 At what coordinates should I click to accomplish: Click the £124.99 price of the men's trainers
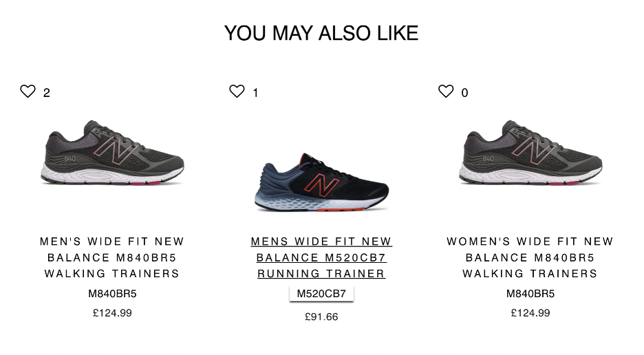click(112, 313)
